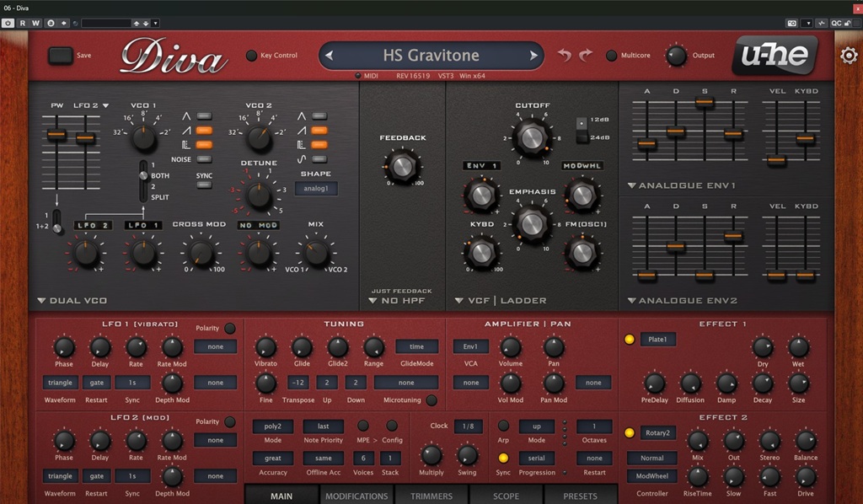This screenshot has width=863, height=504.
Task: Expand the DUAL VCO module menu
Action: pos(72,300)
